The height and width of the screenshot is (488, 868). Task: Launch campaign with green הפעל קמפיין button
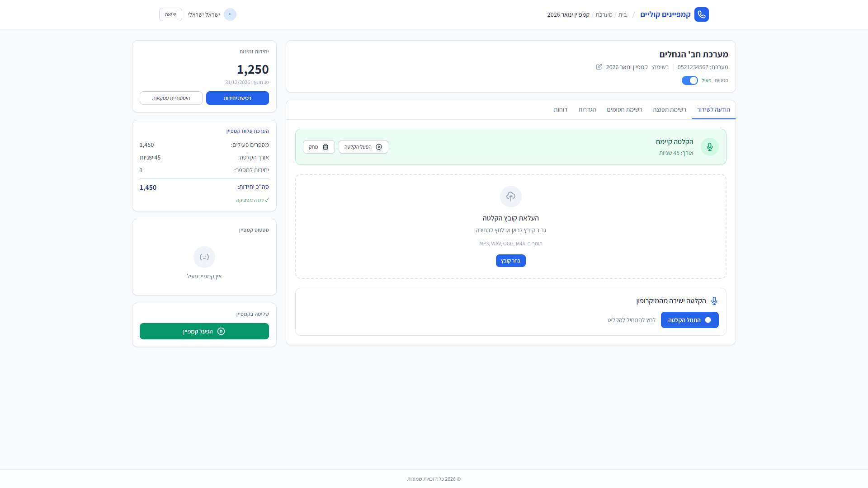click(204, 331)
